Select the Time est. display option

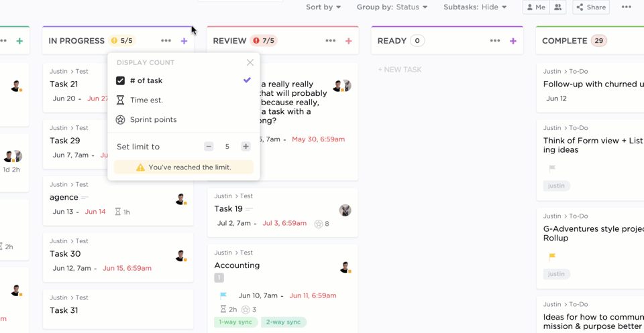(183, 100)
